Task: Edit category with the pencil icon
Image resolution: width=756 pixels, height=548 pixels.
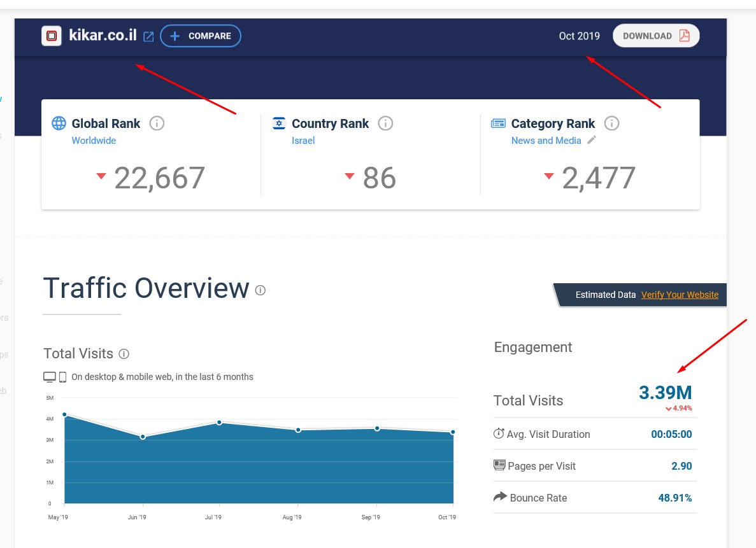Action: (592, 140)
